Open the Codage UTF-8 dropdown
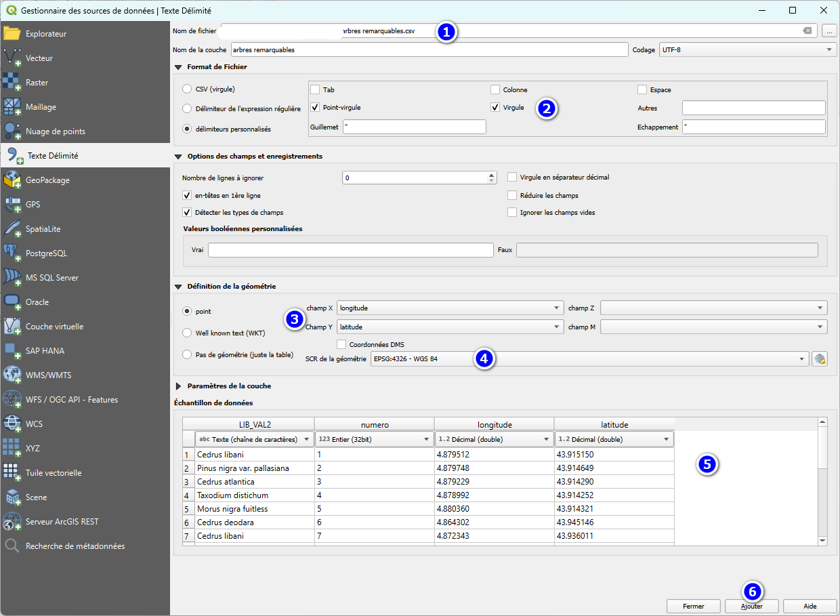The image size is (840, 616). point(747,49)
